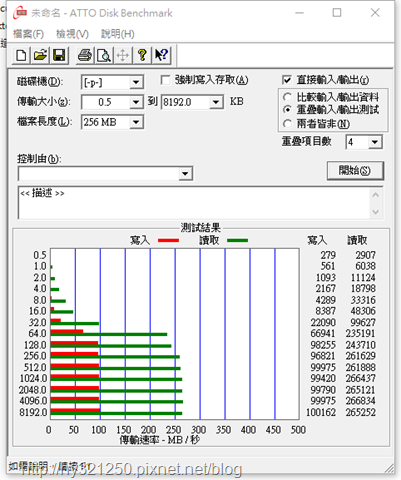401x480 pixels.
Task: Maximize the ATTO Disk Benchmark window
Action: pos(337,13)
